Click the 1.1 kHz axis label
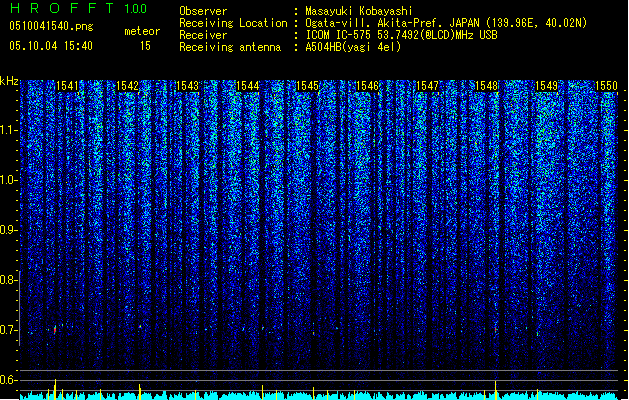Viewport: 629px width, 400px height. (x=7, y=130)
